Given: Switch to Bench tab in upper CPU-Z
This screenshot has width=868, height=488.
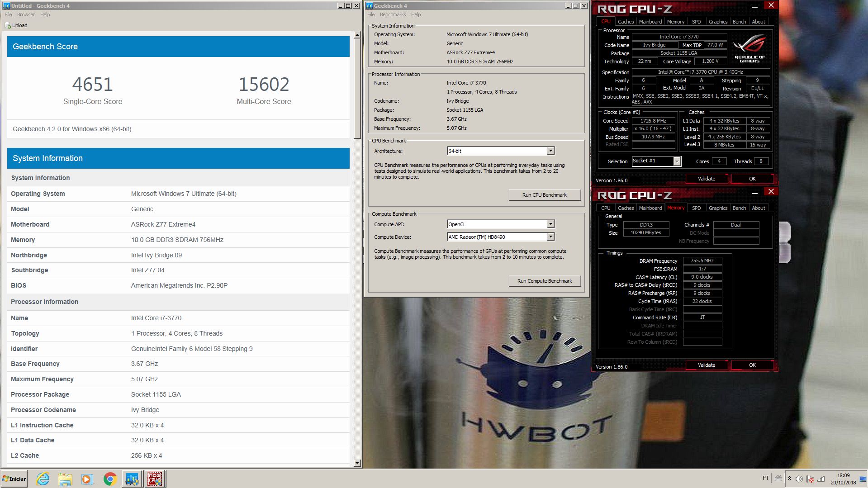Looking at the screenshot, I should click(739, 22).
